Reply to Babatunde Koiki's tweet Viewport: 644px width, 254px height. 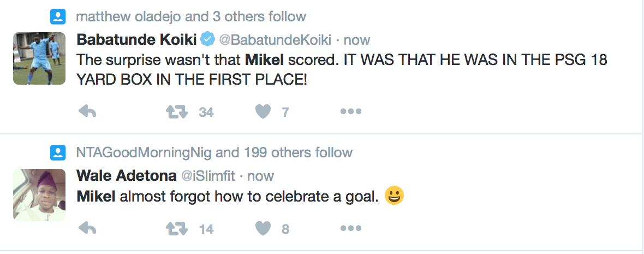tap(87, 112)
